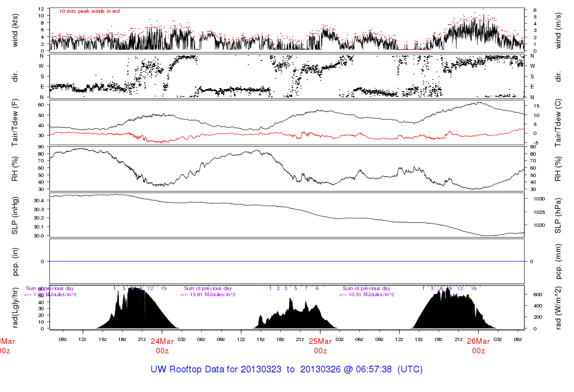Screen dimensions: 574x392
Task: Select the 'SLP (inHg)' axis label
Action: click(x=15, y=216)
